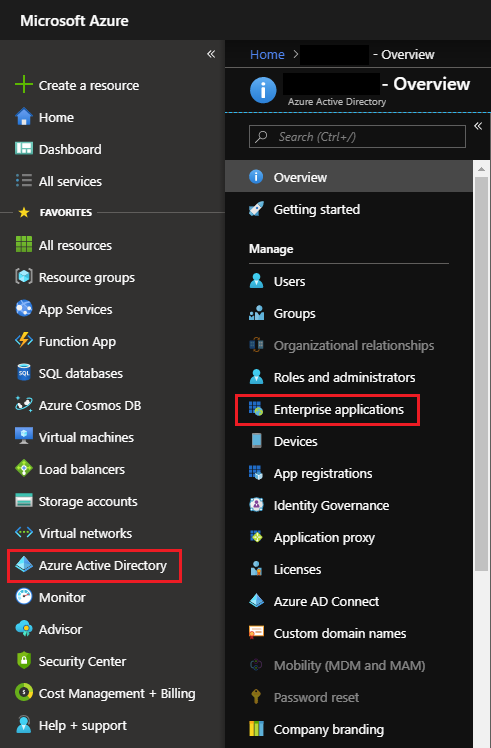Viewport: 491px width, 748px height.
Task: Click the green plus Create a resource icon
Action: [23, 85]
